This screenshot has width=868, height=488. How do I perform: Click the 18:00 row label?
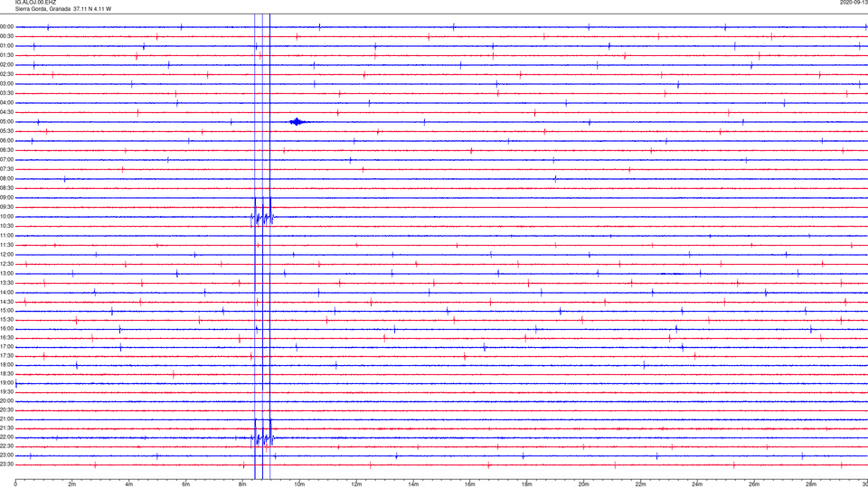(7, 365)
